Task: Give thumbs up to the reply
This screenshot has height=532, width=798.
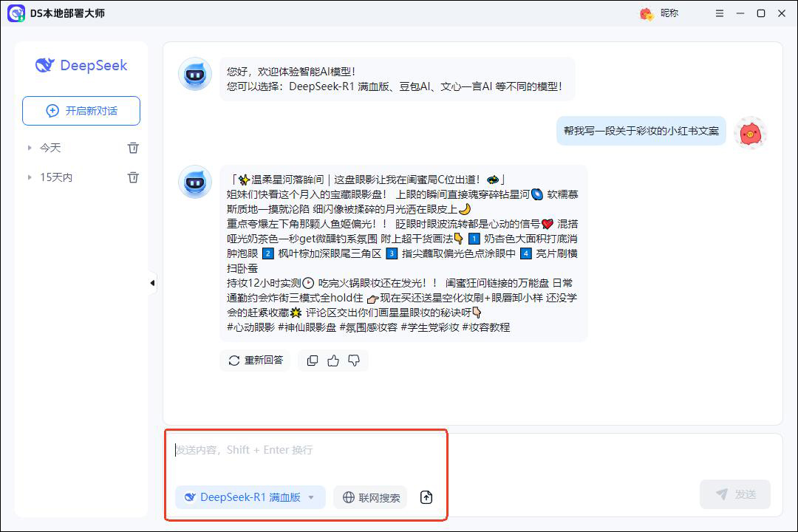Action: coord(332,361)
